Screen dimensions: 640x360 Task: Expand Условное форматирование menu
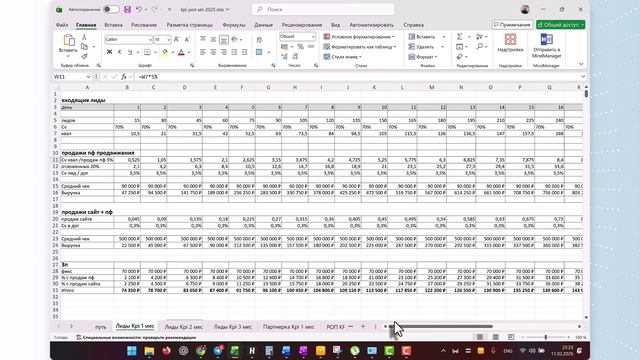pyautogui.click(x=359, y=37)
